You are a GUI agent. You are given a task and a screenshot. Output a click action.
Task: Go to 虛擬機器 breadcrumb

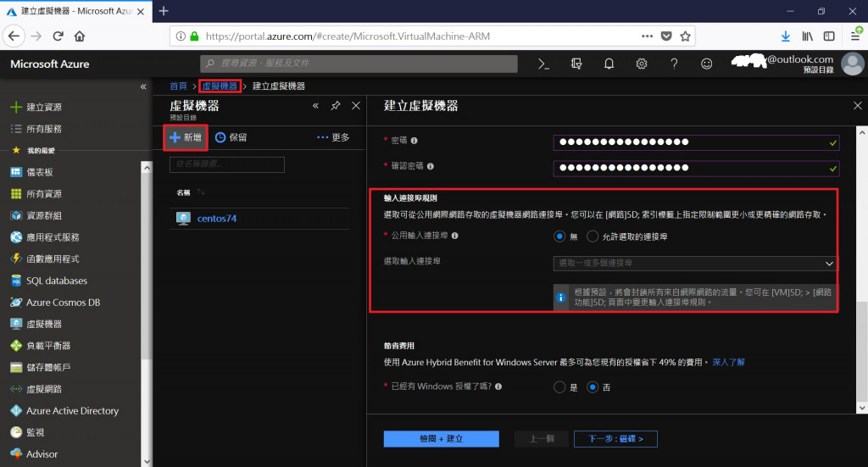[x=220, y=86]
